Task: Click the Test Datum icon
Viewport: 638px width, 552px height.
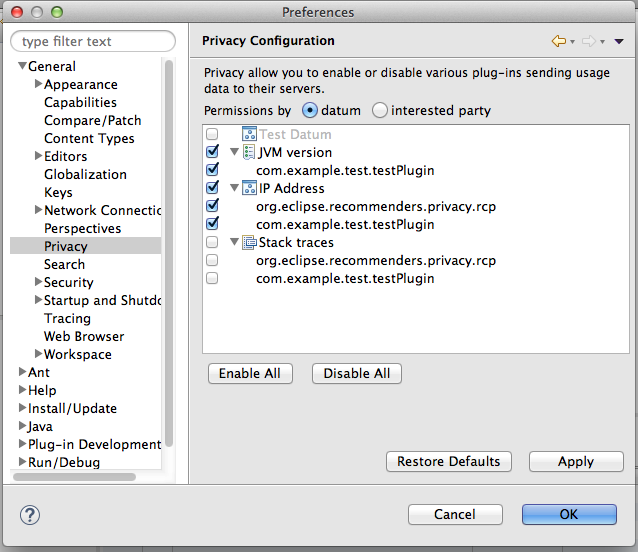Action: click(249, 134)
